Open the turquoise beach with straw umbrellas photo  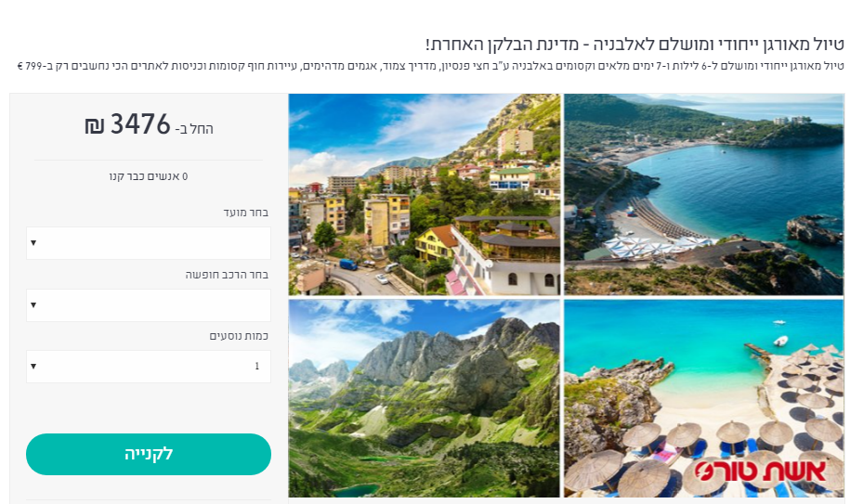click(x=703, y=398)
